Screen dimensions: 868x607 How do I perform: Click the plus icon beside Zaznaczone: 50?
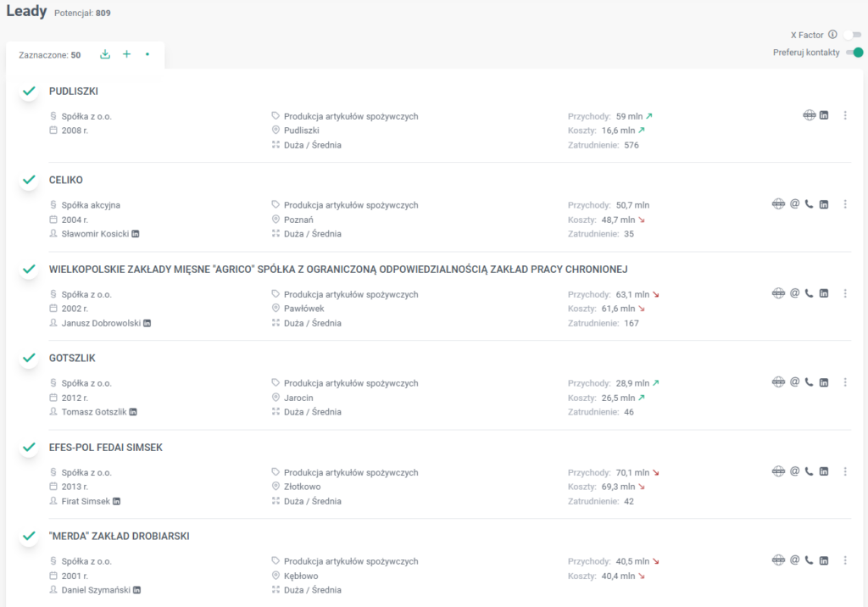126,54
